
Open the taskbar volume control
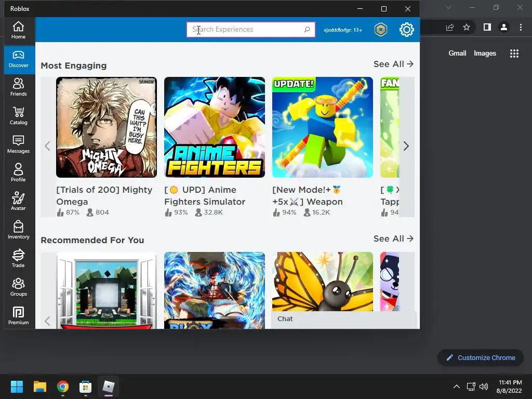(484, 387)
